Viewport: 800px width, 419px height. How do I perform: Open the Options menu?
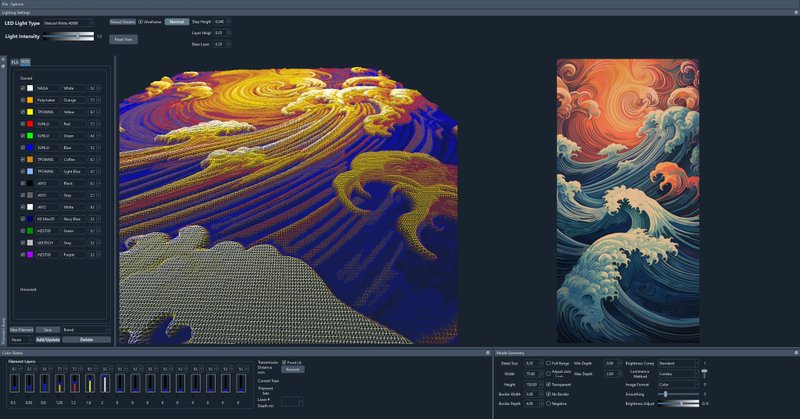(17, 4)
